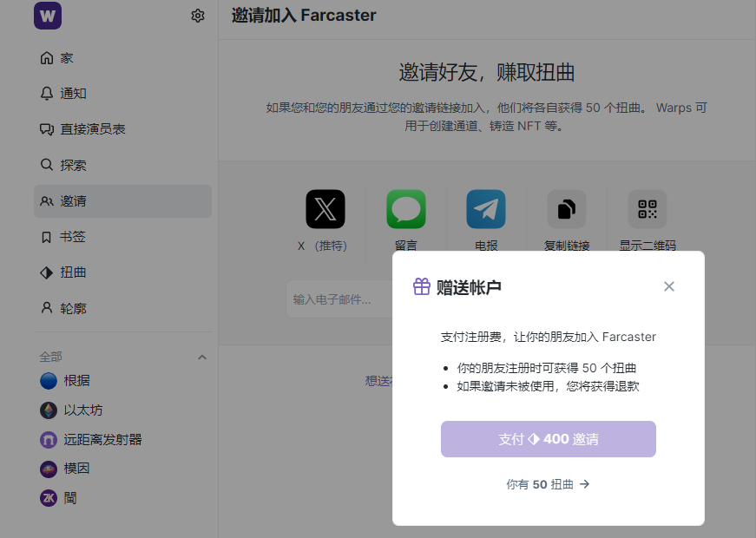The image size is (756, 538).
Task: Close the 赠送帐户 dialog
Action: click(x=669, y=286)
